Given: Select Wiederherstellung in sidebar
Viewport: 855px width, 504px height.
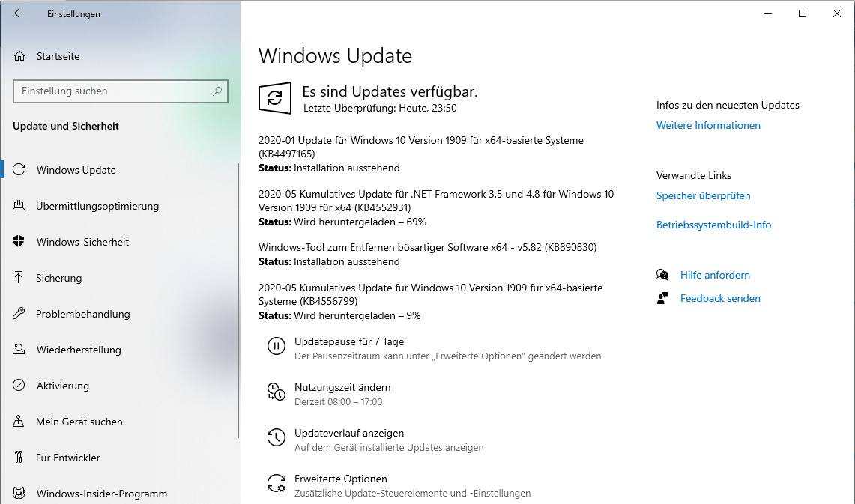Looking at the screenshot, I should click(79, 350).
